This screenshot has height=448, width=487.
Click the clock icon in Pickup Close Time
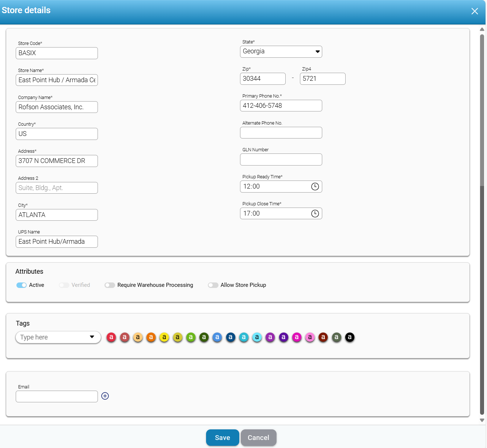pyautogui.click(x=315, y=214)
